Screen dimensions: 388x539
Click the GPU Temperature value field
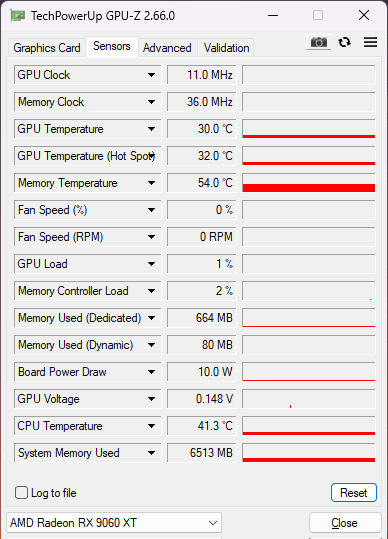[202, 129]
